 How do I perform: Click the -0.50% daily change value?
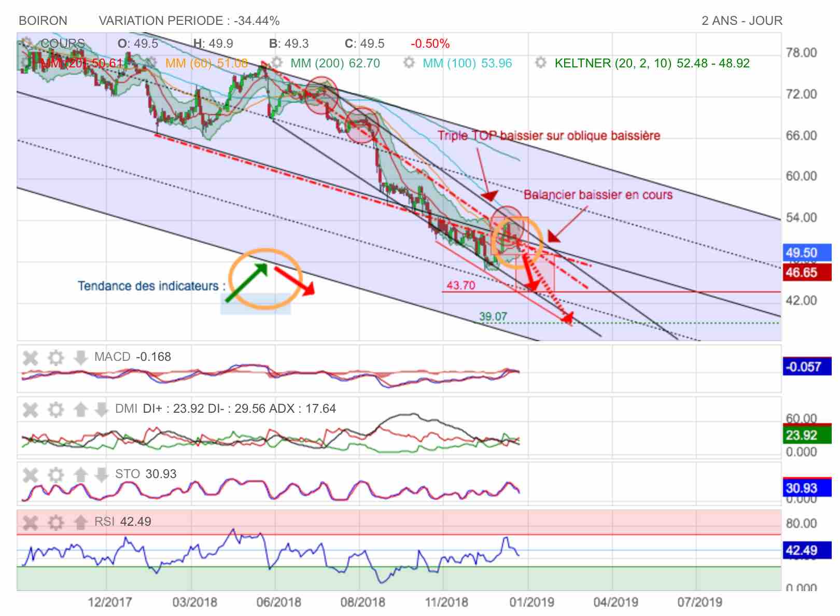click(430, 44)
